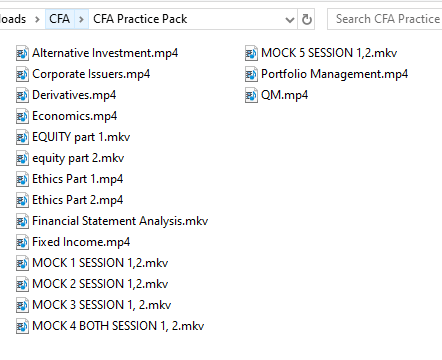The height and width of the screenshot is (360, 442).
Task: Select the Corporate Issuers.mp4 file name
Action: 91,74
